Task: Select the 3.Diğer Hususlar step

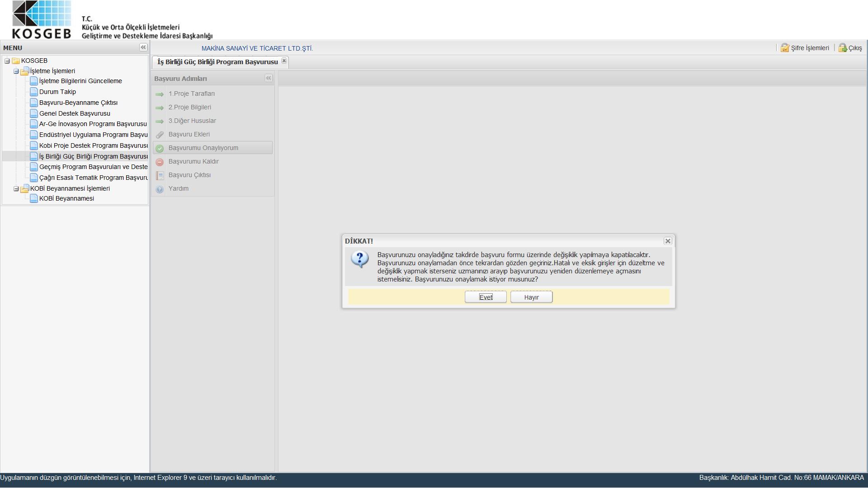Action: tap(192, 120)
